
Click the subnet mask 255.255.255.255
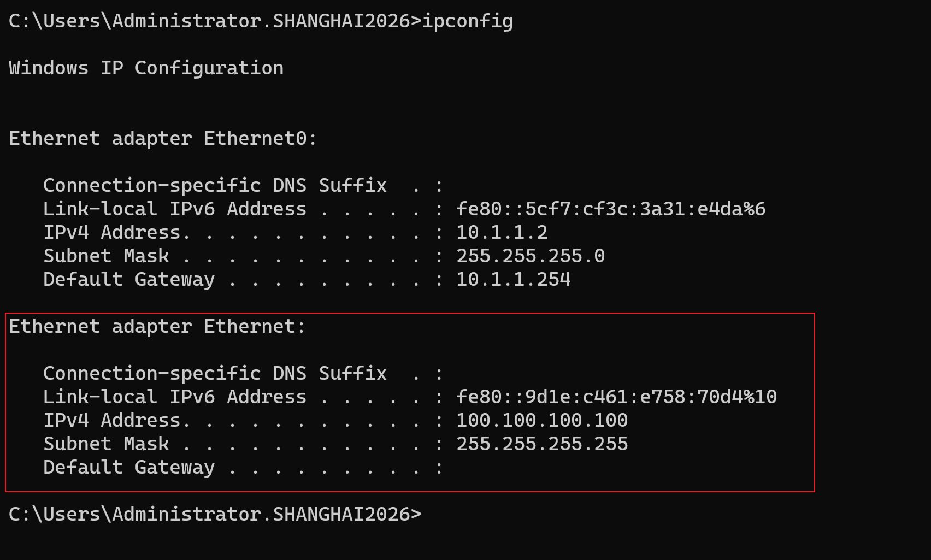(542, 444)
